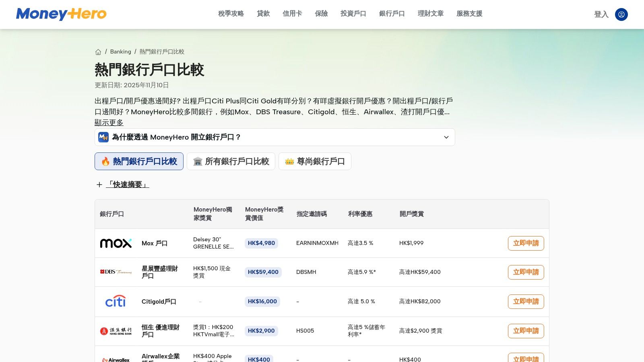Apply for Citigold戶口 via 立即申請
The width and height of the screenshot is (644, 362).
coord(526,302)
